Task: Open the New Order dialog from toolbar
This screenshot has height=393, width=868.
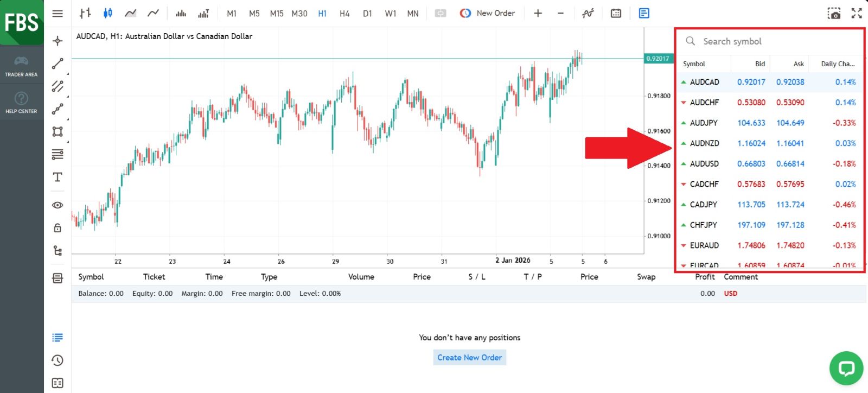Action: point(488,13)
